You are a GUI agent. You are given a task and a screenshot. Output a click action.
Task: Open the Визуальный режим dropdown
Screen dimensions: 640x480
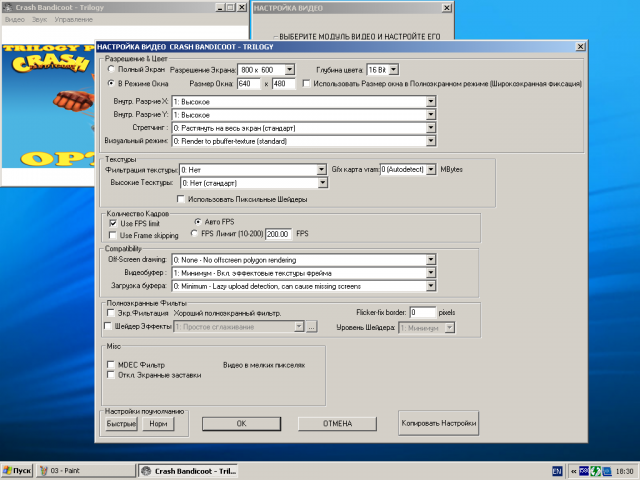click(x=431, y=141)
